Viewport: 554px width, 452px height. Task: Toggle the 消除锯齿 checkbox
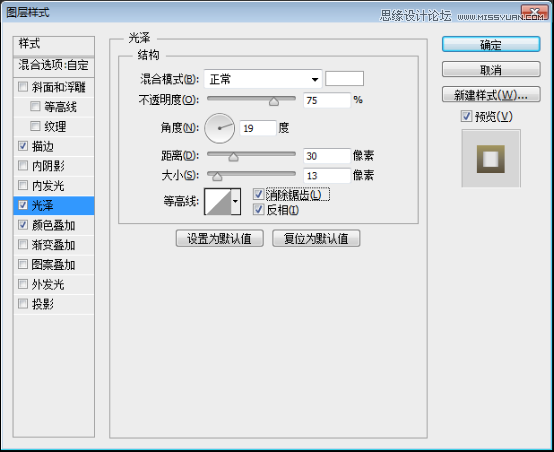tap(259, 194)
